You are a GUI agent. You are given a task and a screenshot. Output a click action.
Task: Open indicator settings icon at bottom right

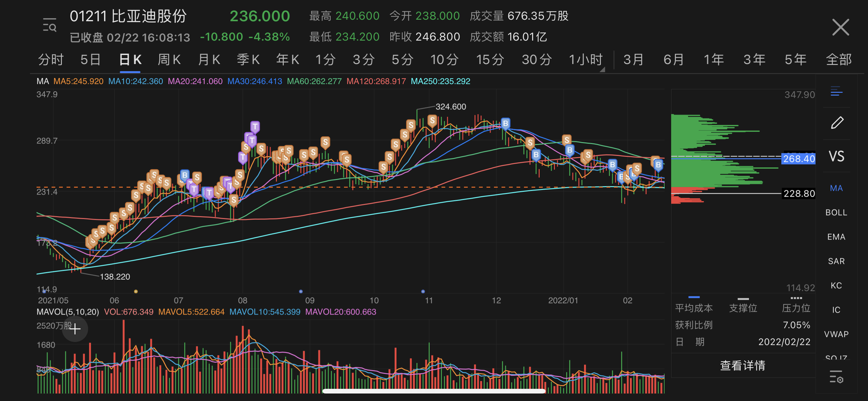coord(836,376)
